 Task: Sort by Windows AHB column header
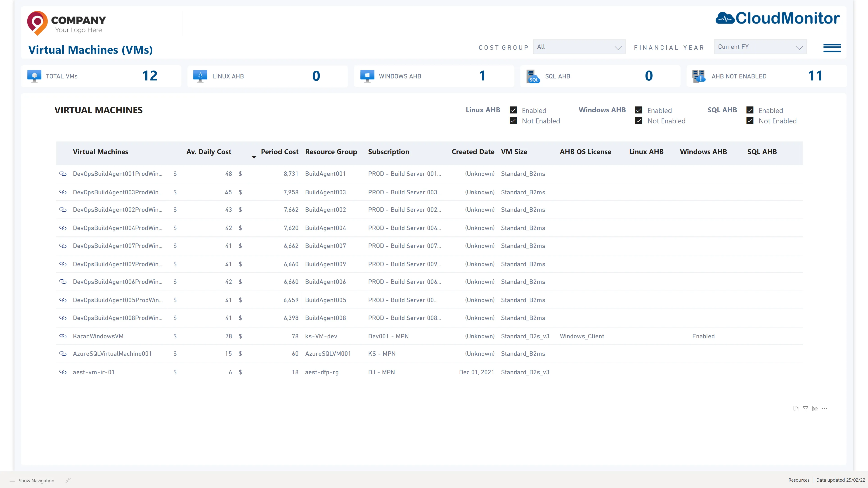[703, 152]
